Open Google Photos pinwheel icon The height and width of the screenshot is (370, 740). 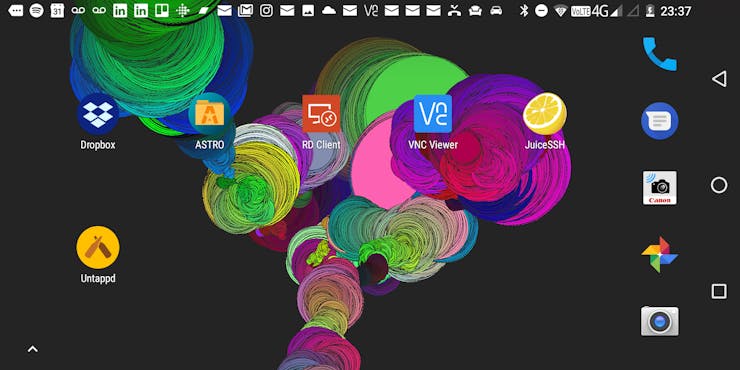(660, 255)
